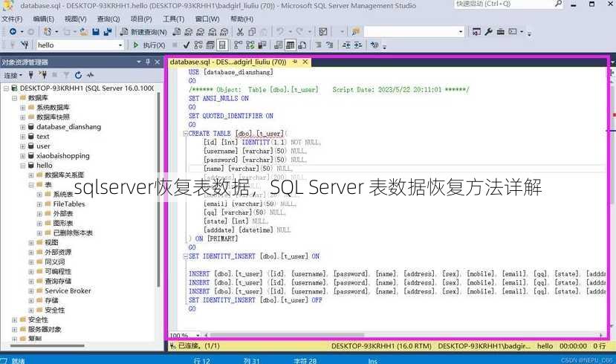Screen dimensions: 616x364
Task: Click the Find in Files icon
Action: pyautogui.click(x=356, y=32)
